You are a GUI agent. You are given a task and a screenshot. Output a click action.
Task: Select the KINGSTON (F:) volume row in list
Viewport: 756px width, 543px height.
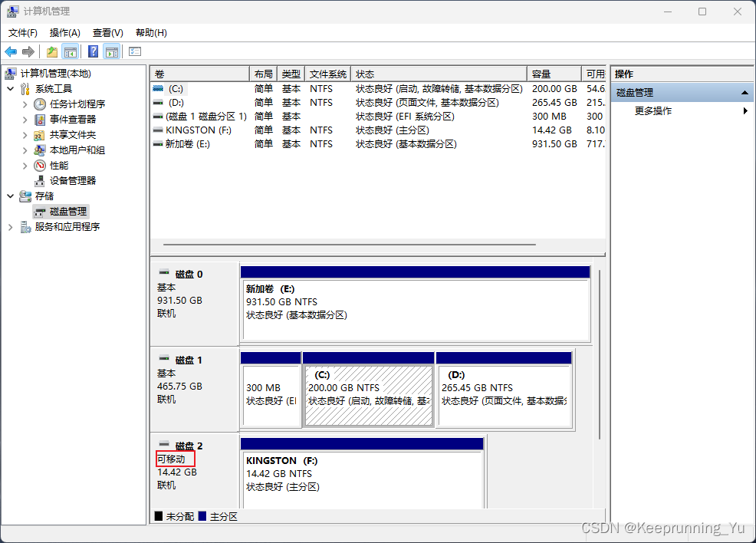tap(378, 130)
